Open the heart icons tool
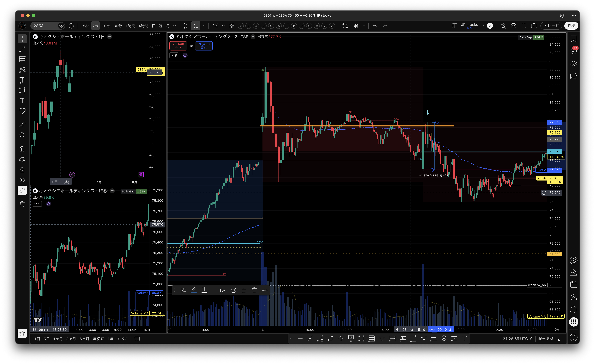This screenshot has width=595, height=364. tap(22, 111)
